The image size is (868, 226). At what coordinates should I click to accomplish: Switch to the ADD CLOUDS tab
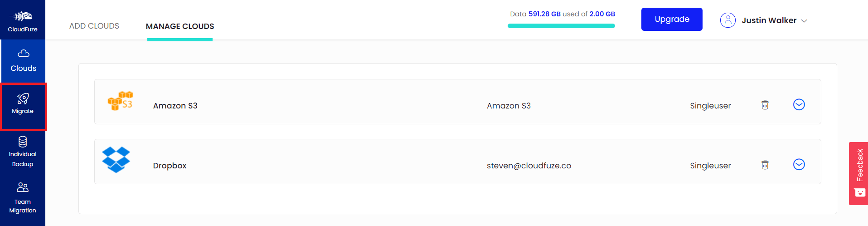94,26
